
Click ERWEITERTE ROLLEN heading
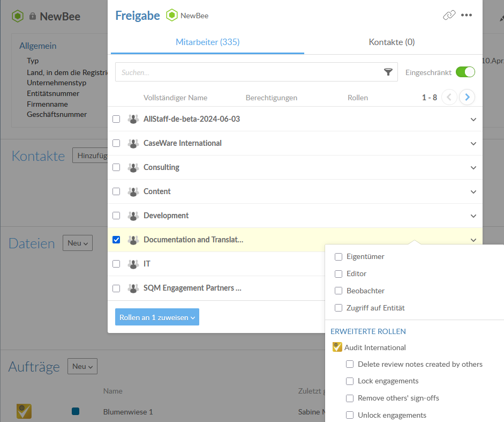[368, 331]
